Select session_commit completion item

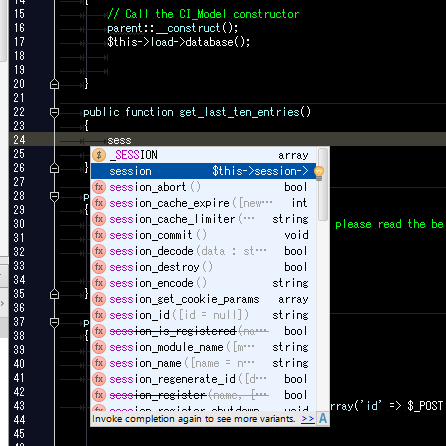[x=203, y=235]
